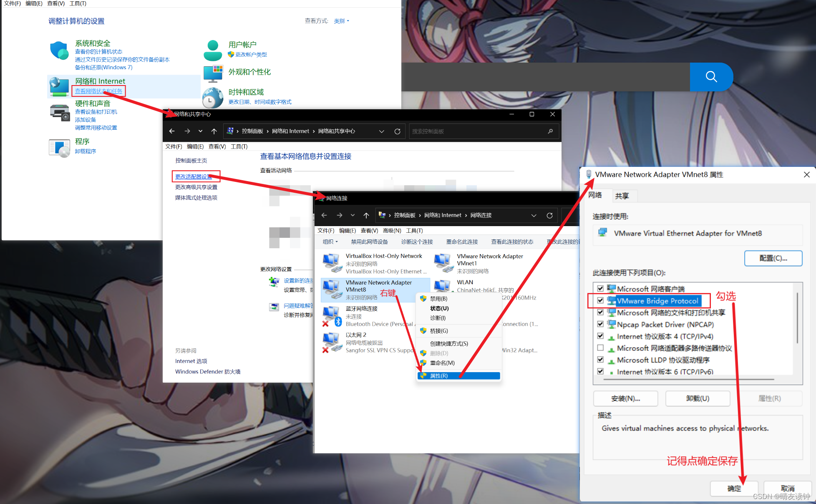The image size is (816, 504).
Task: Click the System and Security shield icon
Action: [59, 51]
